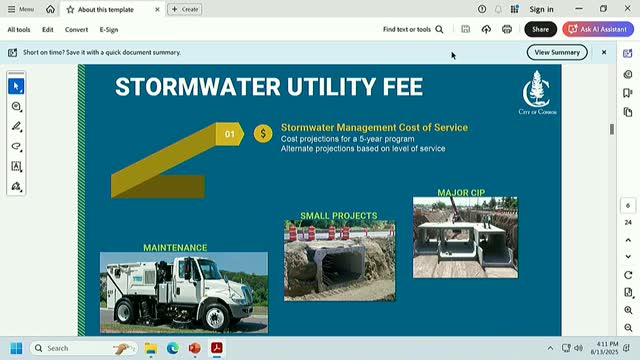
Task: Choose the sign and stamp tool
Action: 16,187
